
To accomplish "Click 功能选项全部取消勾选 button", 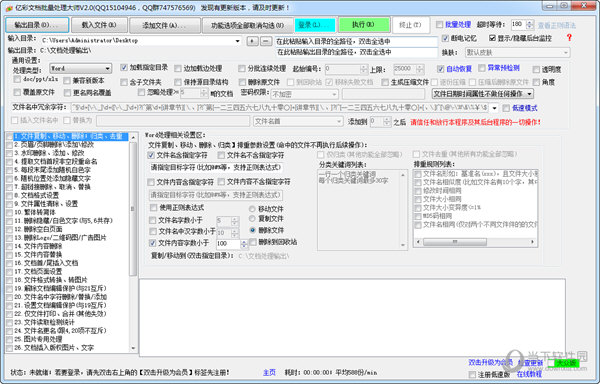I will tap(248, 25).
